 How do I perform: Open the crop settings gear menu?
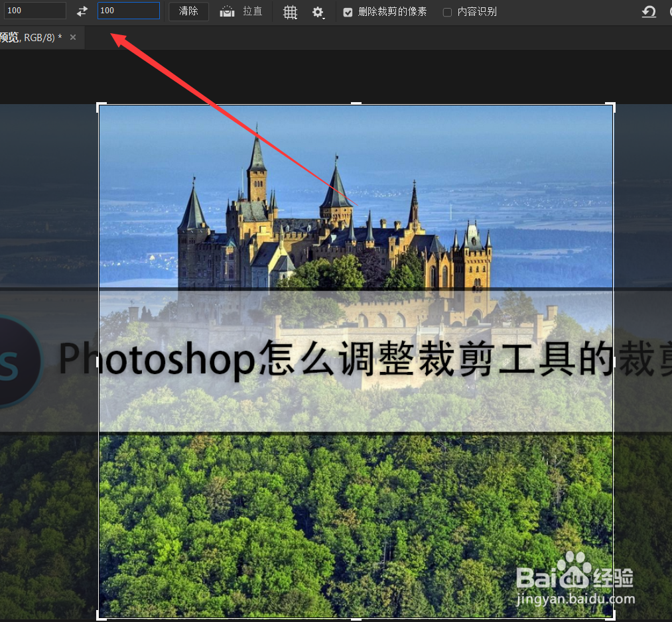[317, 12]
